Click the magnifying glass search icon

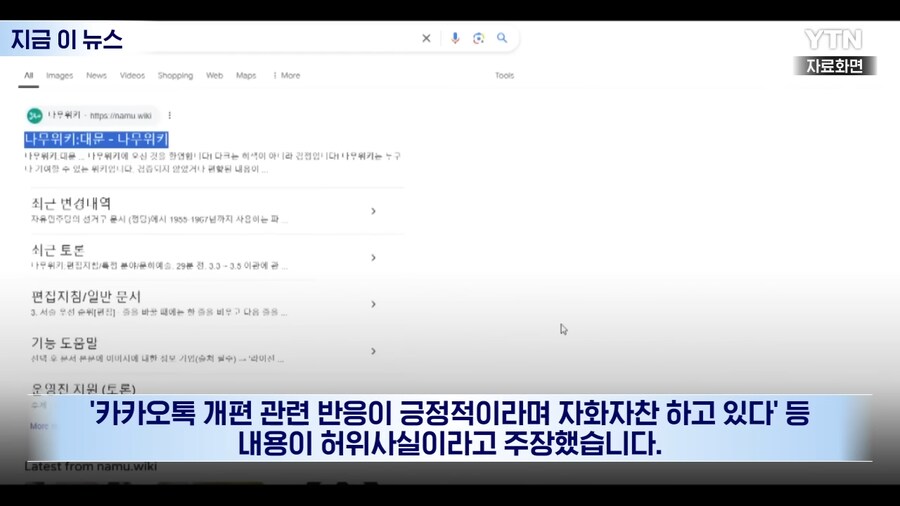(502, 39)
